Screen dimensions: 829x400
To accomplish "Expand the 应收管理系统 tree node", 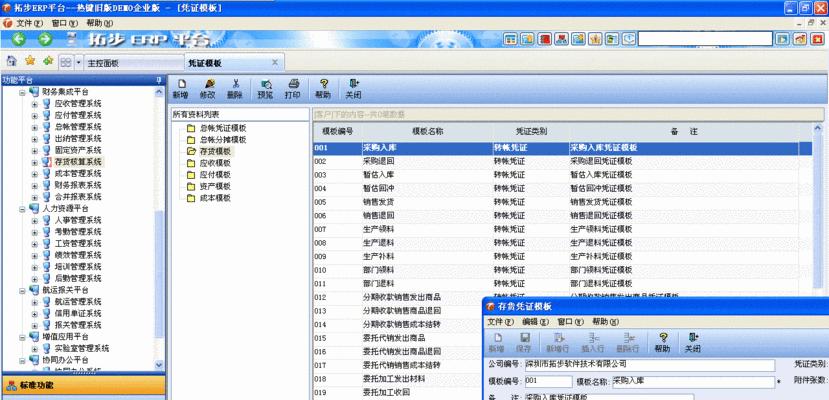I will [x=35, y=104].
